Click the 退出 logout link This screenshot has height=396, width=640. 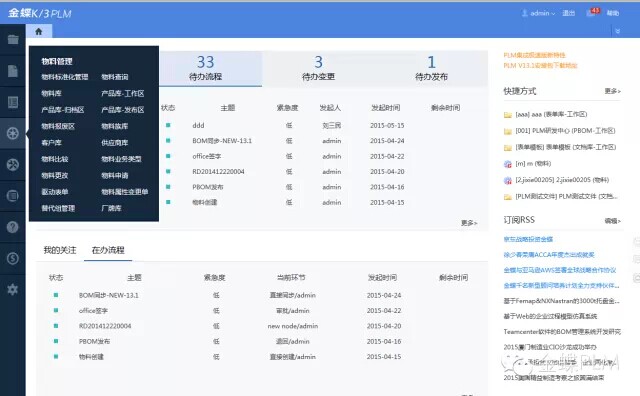click(569, 13)
